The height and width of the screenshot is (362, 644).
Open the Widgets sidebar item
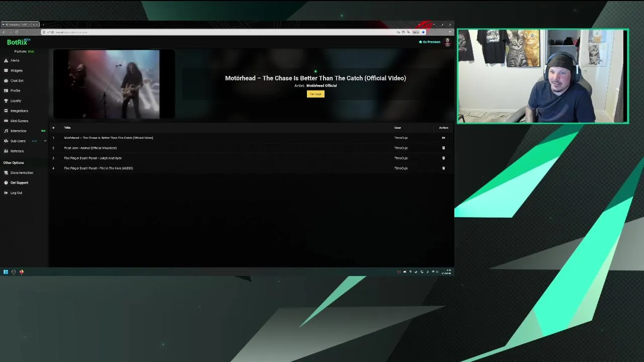click(17, 70)
